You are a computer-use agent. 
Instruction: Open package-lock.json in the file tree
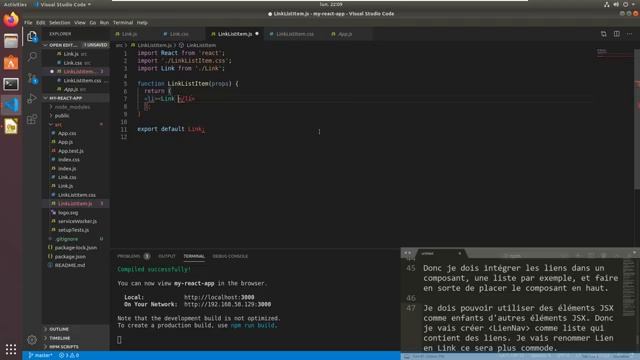[x=76, y=247]
